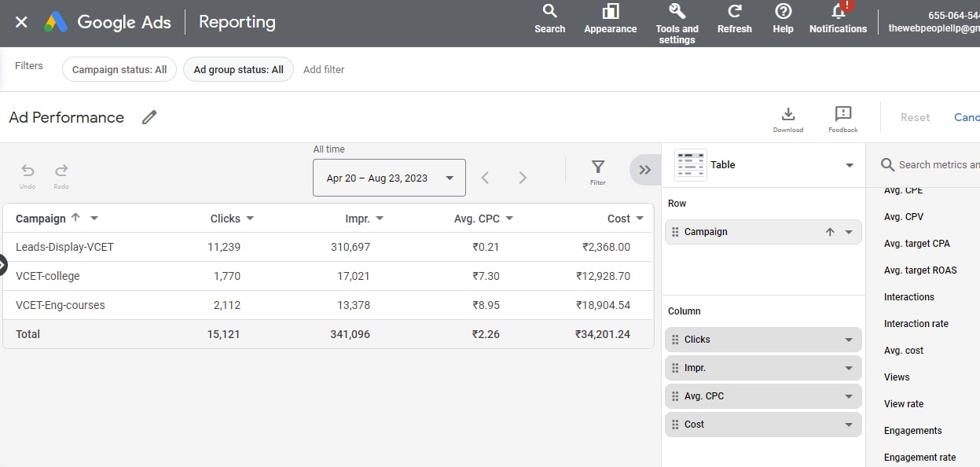Screen dimensions: 980x467
Task: Select Engagement rate metric
Action: coord(920,458)
